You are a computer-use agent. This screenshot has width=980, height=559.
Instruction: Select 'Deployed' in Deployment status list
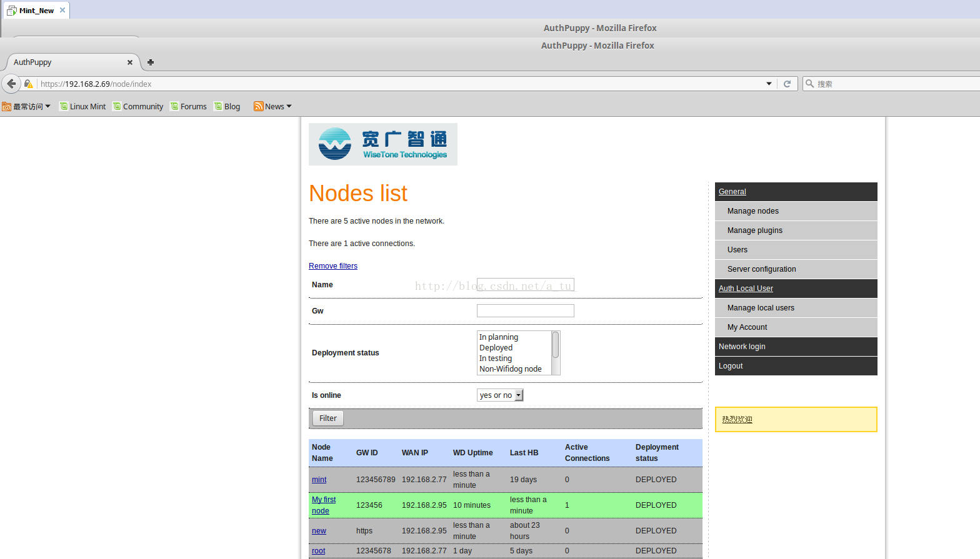[x=496, y=348]
